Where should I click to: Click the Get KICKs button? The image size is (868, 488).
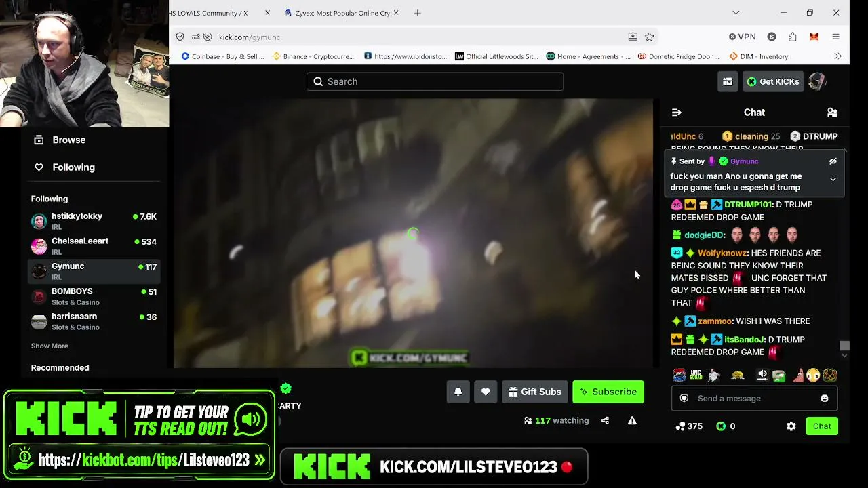tap(772, 81)
